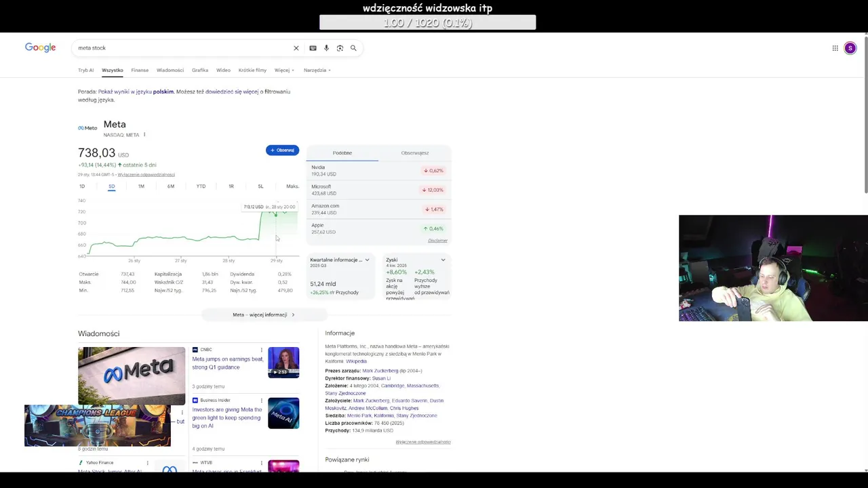Open the Disclaimer link under similar stocks
Viewport: 868px width, 488px height.
pos(437,241)
